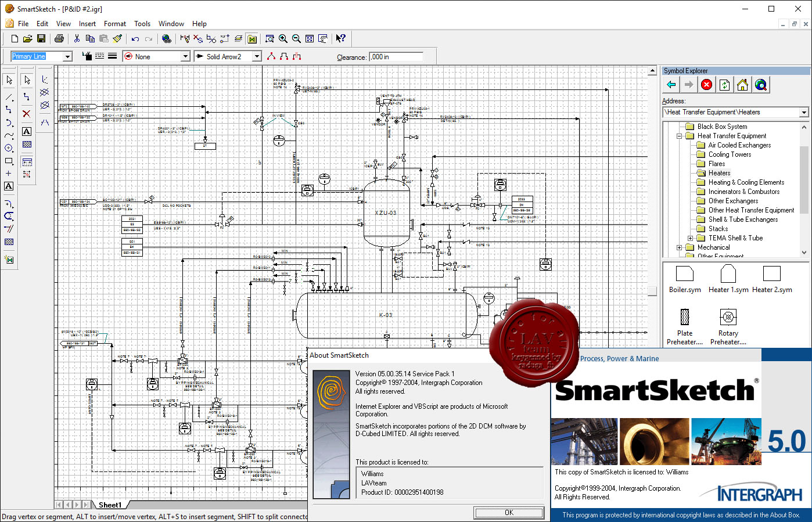The image size is (812, 522).
Task: Open the globe web icon in toolbar
Action: click(x=167, y=39)
